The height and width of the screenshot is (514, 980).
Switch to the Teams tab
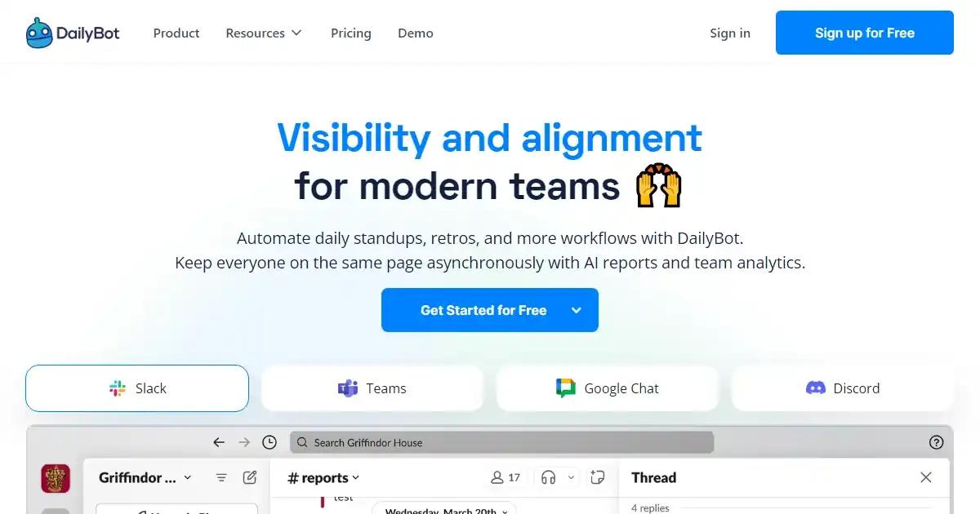[372, 388]
